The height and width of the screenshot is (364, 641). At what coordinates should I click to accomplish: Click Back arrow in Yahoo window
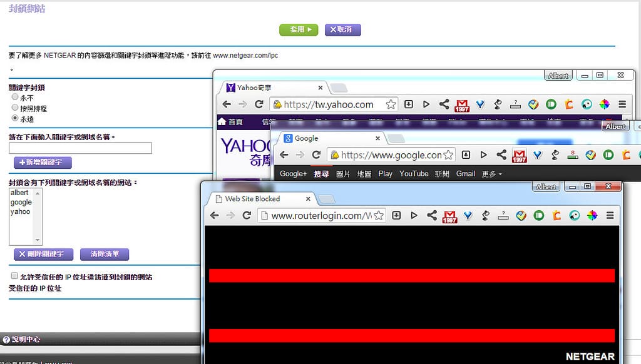point(227,104)
